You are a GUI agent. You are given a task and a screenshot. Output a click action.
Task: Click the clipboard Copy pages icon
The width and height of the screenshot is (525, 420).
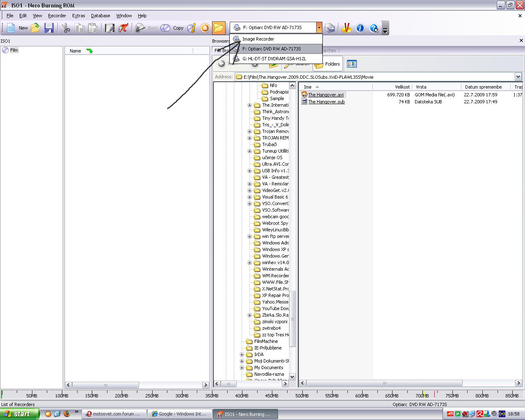click(80, 28)
